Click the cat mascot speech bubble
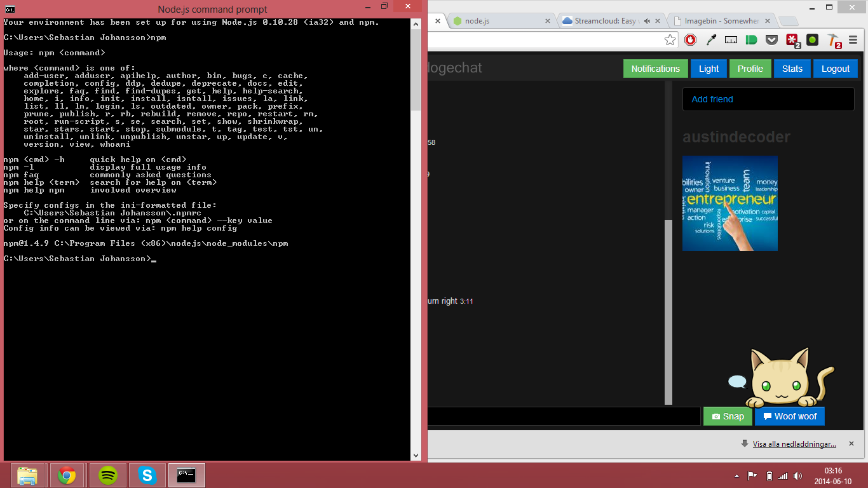 [737, 382]
